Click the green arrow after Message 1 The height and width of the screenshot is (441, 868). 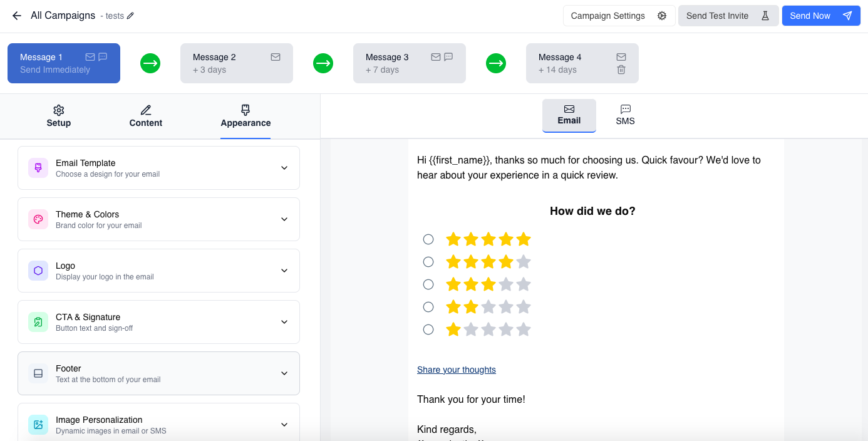(x=150, y=63)
